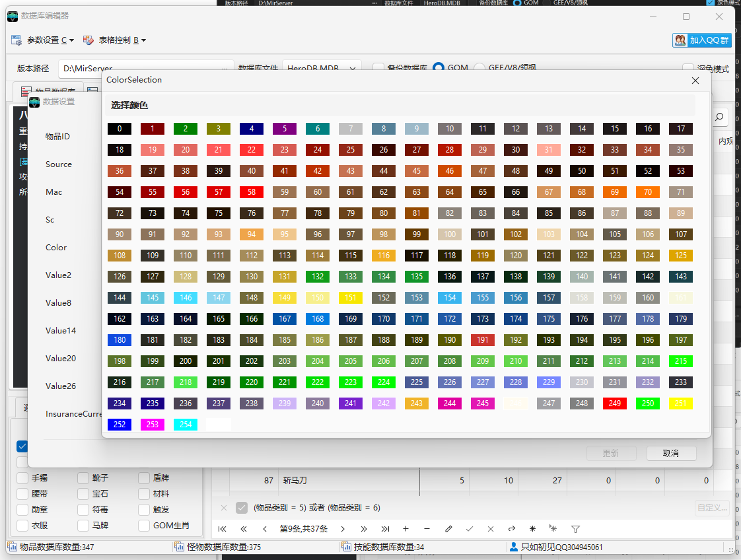Screen dimensions: 741x560
Task: Click the refresh arrow icon in navigator
Action: point(511,529)
